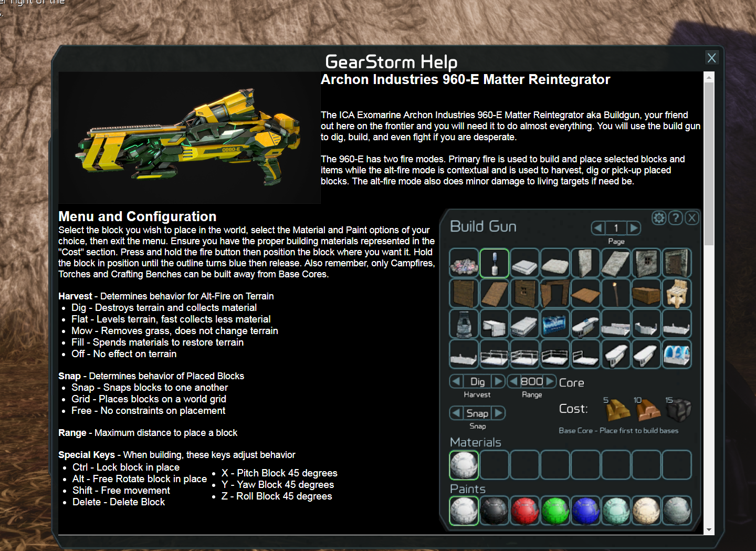Choose the stone wall with window block
Screen dimensions: 756x551
pos(647,263)
